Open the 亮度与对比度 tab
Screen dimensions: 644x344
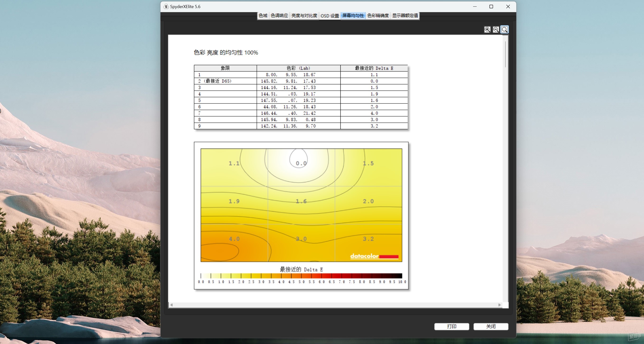304,15
